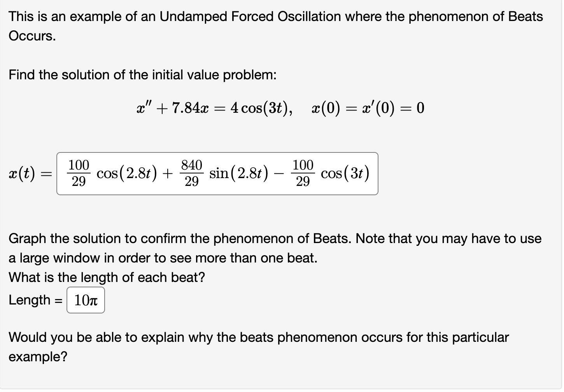The height and width of the screenshot is (392, 564).
Task: Click the Length answer box containing 10π
Action: (x=85, y=300)
